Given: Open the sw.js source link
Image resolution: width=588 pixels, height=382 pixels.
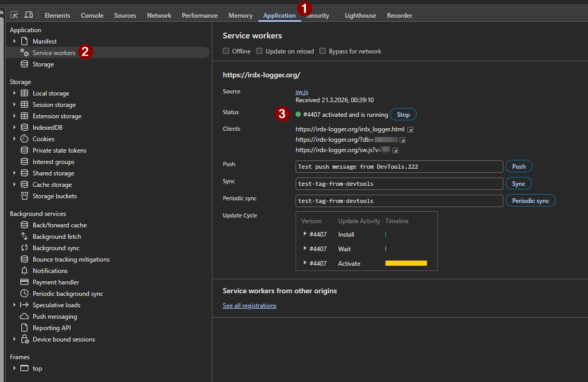Looking at the screenshot, I should pos(302,92).
